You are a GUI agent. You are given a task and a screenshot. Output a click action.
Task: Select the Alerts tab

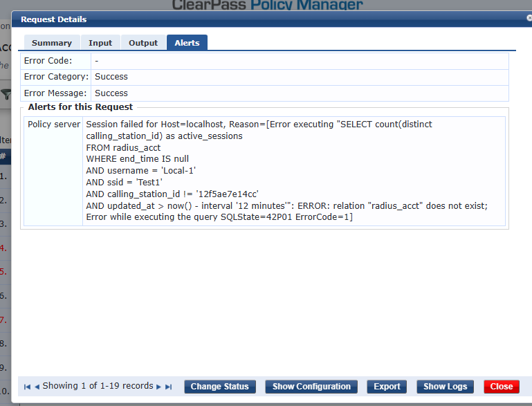187,43
